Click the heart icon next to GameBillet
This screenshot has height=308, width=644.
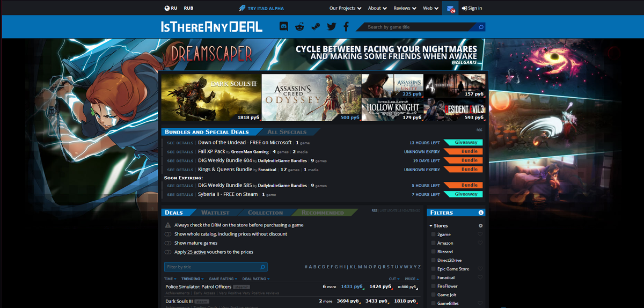(480, 303)
